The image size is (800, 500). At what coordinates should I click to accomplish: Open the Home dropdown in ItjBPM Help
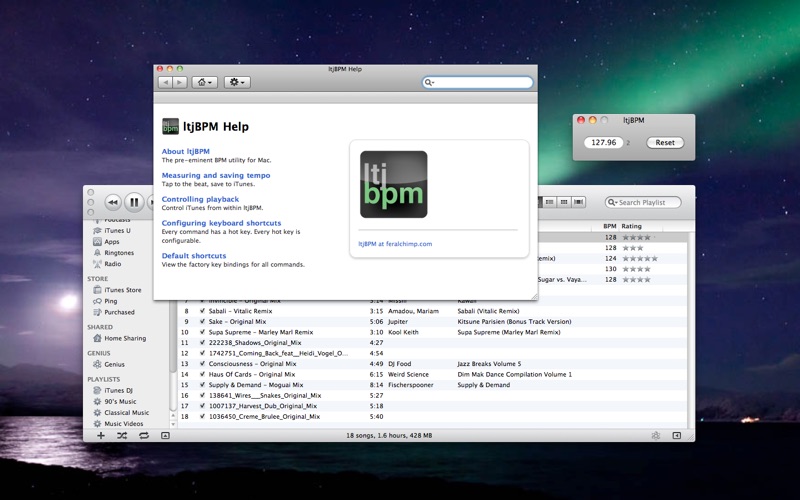[205, 82]
